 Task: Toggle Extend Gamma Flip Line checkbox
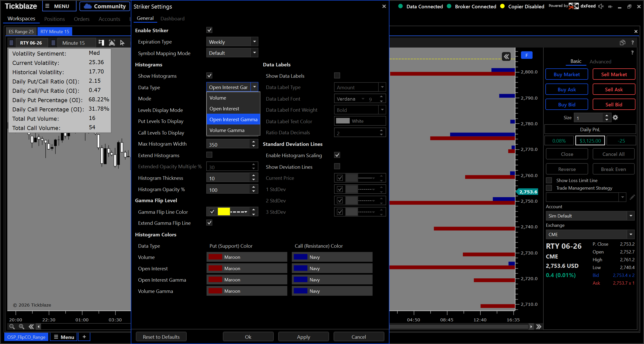point(209,223)
